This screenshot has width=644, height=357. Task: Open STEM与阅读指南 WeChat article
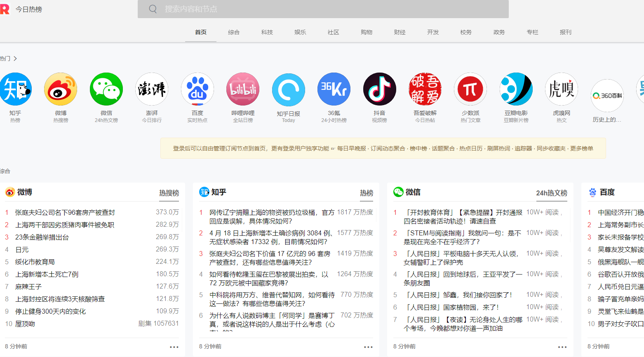[x=463, y=237]
